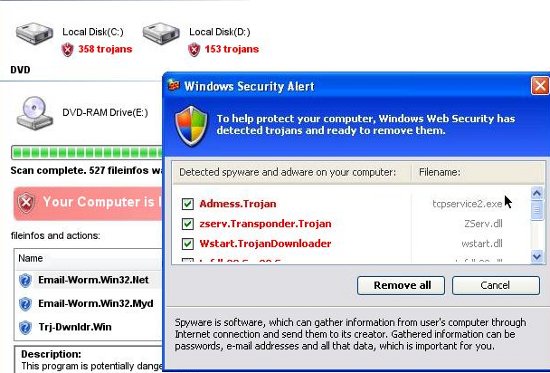Uncheck the Admess.Trojan checkbox

click(188, 204)
